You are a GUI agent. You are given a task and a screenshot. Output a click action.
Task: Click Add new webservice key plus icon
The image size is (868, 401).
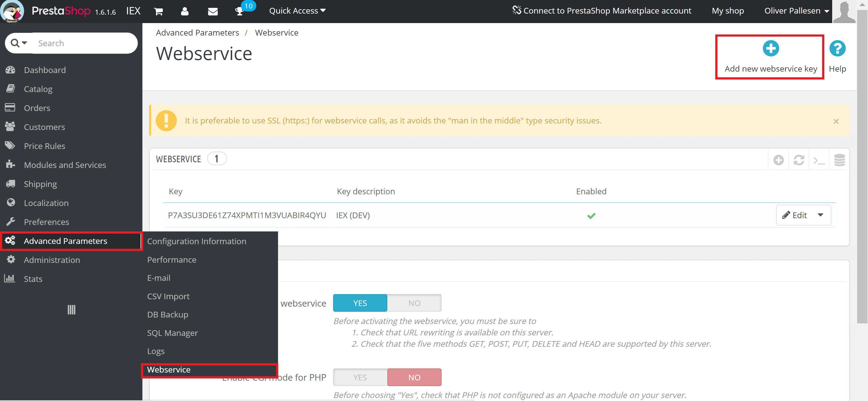pyautogui.click(x=771, y=49)
